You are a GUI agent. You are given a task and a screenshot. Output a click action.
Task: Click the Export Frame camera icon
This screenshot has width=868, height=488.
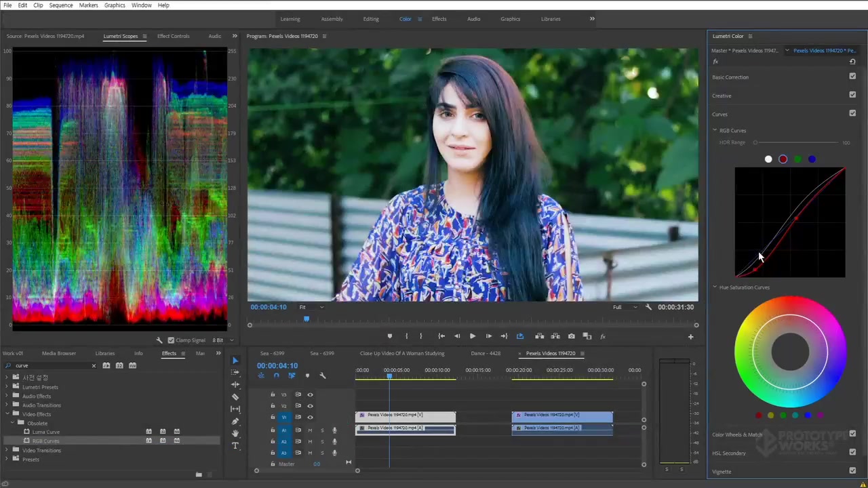click(571, 336)
